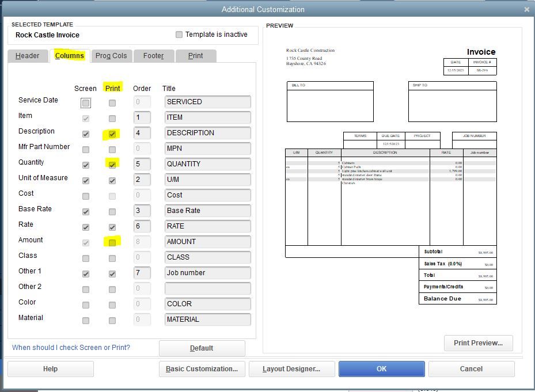Cancel the customization dialog
Screen dimensions: 535x392
click(x=471, y=369)
